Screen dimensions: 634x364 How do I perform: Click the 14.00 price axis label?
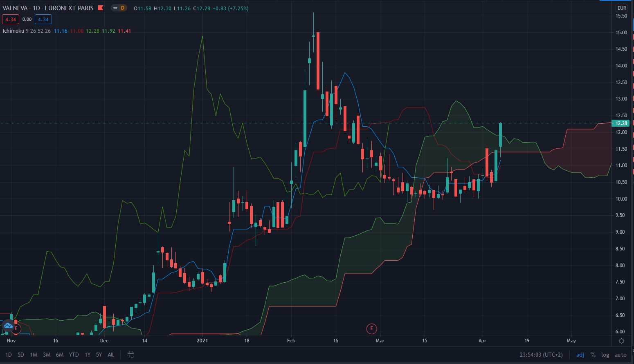[621, 66]
